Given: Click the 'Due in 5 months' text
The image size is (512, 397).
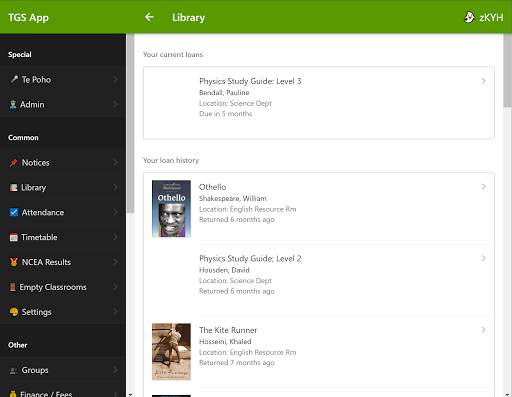Looking at the screenshot, I should click(225, 114).
